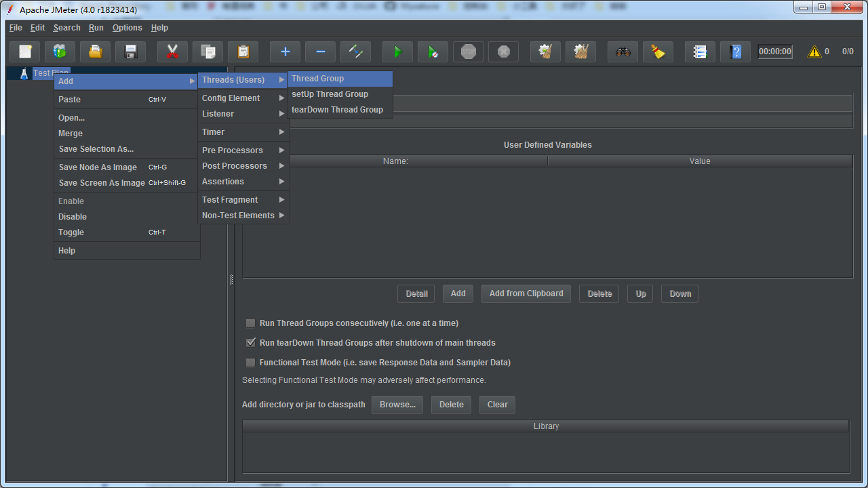The image size is (868, 488).
Task: Expand the Test Fragment submenu
Action: (243, 200)
